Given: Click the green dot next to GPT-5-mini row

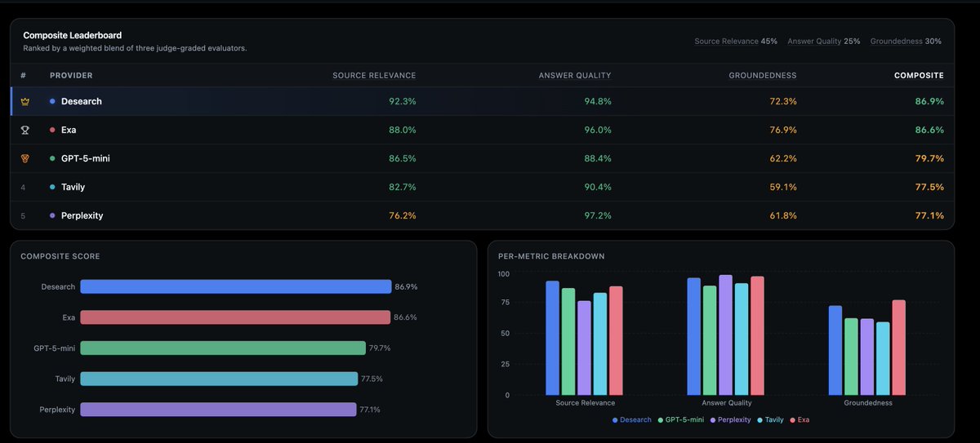Looking at the screenshot, I should coord(52,158).
